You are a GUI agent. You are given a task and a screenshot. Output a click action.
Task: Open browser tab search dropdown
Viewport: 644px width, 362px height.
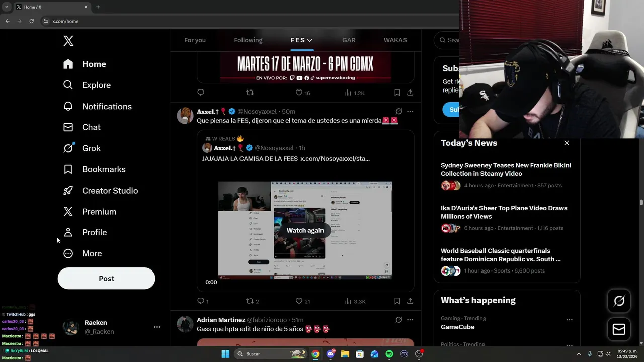(7, 7)
